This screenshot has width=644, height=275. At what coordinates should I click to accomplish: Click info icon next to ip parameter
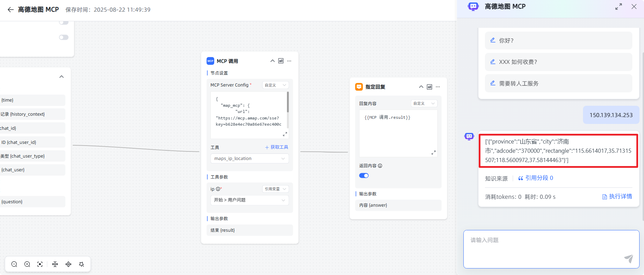(218, 189)
